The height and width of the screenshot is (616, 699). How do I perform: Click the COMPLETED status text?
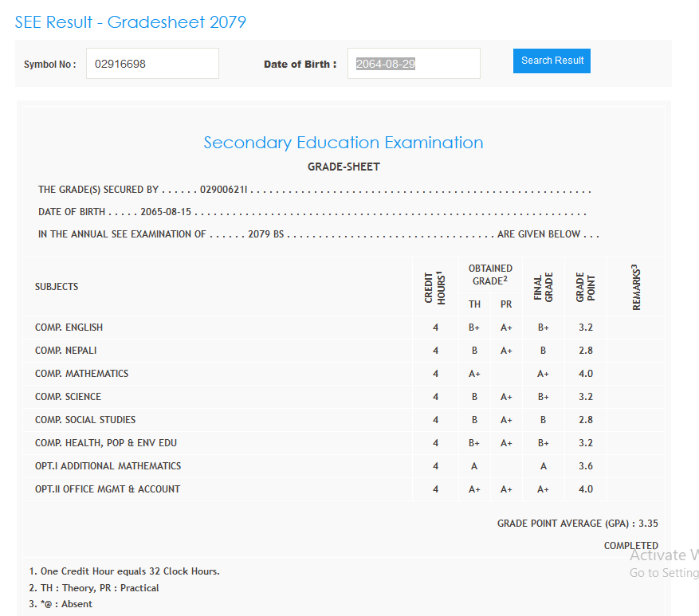tap(630, 546)
